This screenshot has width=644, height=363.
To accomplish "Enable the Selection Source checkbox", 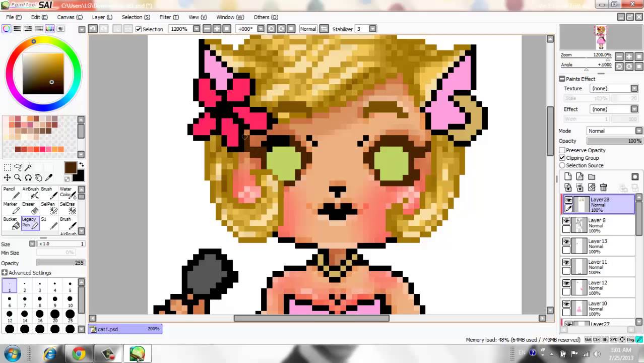I will (x=562, y=165).
